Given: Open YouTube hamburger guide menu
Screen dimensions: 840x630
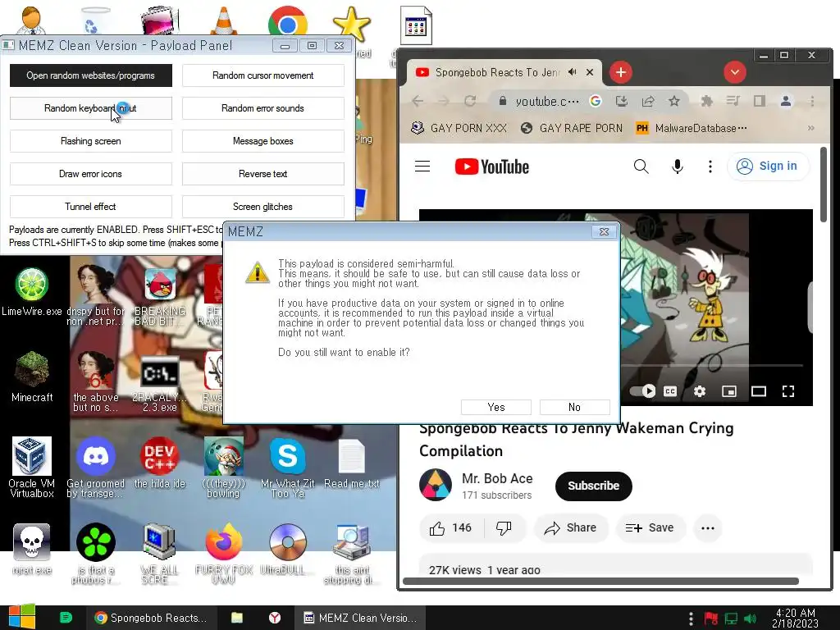Looking at the screenshot, I should coord(422,167).
